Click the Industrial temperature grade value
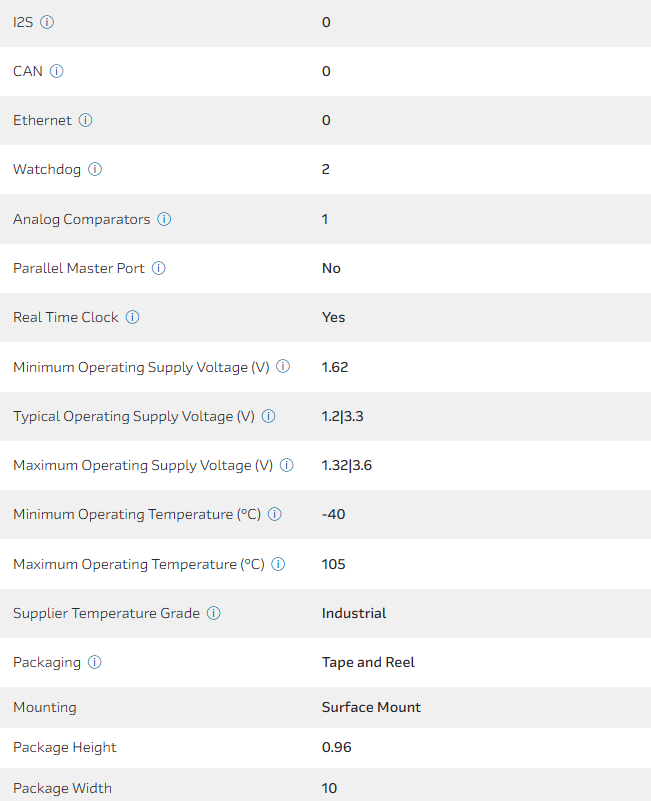Viewport: 651px width, 801px height. 354,613
